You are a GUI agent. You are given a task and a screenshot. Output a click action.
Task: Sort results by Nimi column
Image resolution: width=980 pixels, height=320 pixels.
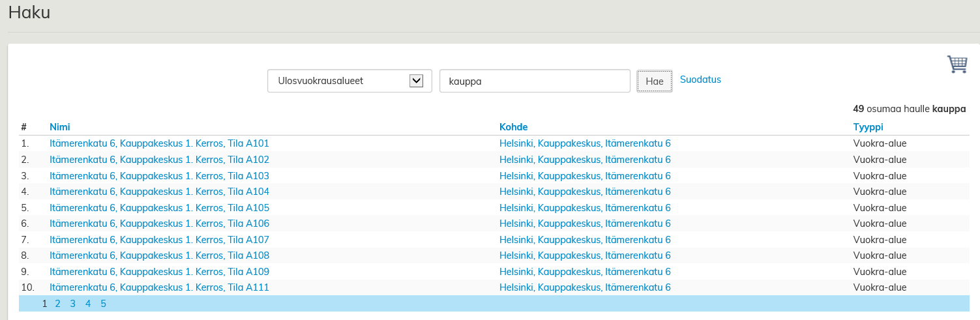[x=60, y=127]
